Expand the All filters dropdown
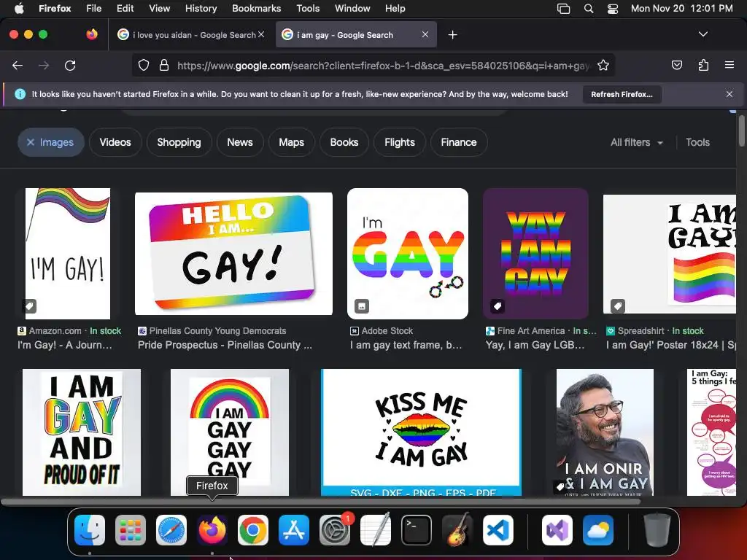Screen dimensions: 747x560 (x=636, y=142)
